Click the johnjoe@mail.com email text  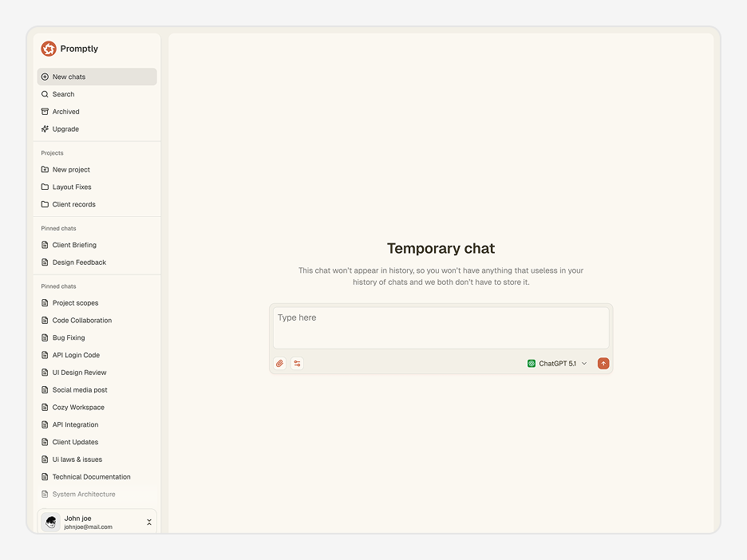[88, 527]
